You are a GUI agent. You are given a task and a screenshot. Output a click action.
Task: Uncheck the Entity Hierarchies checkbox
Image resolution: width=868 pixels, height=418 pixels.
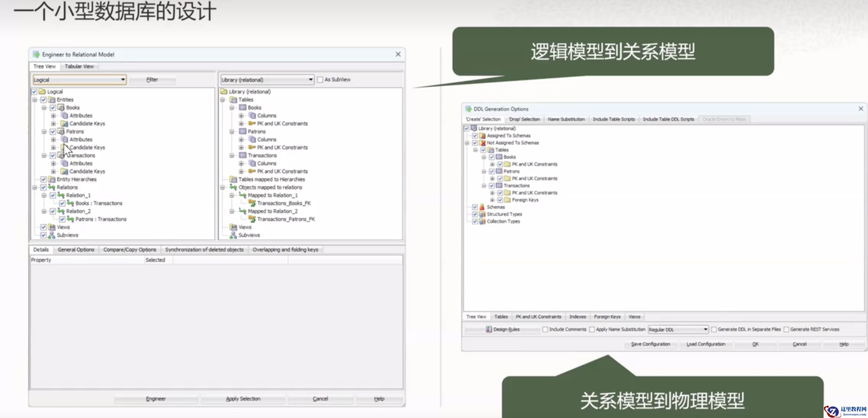[43, 179]
